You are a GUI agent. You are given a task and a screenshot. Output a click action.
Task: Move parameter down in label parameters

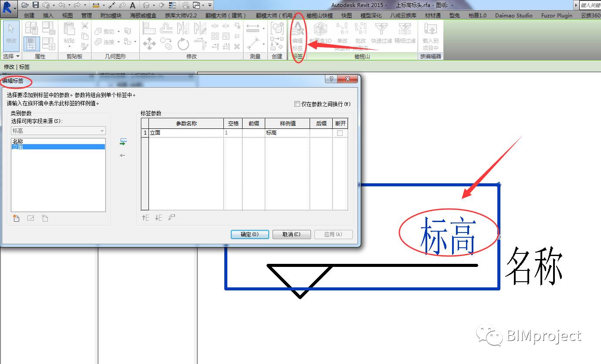tap(159, 218)
